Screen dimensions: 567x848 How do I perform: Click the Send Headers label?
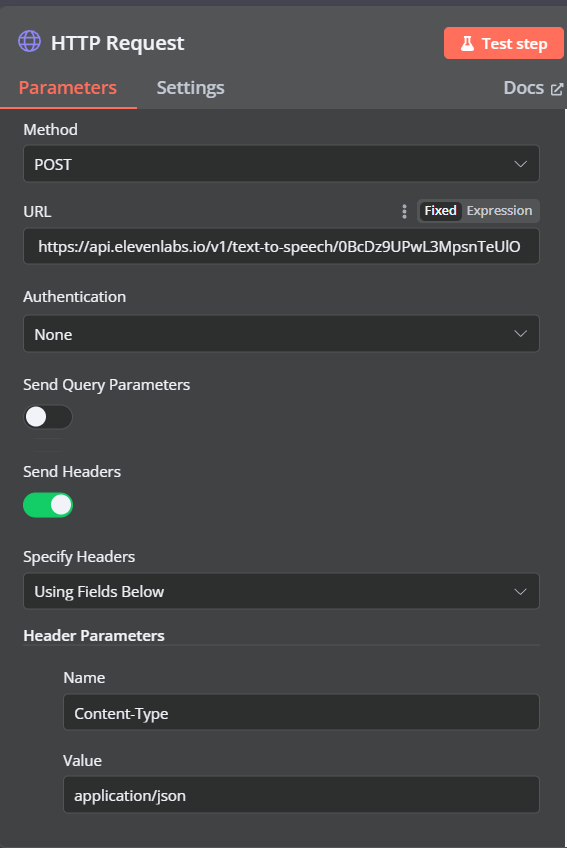[72, 472]
